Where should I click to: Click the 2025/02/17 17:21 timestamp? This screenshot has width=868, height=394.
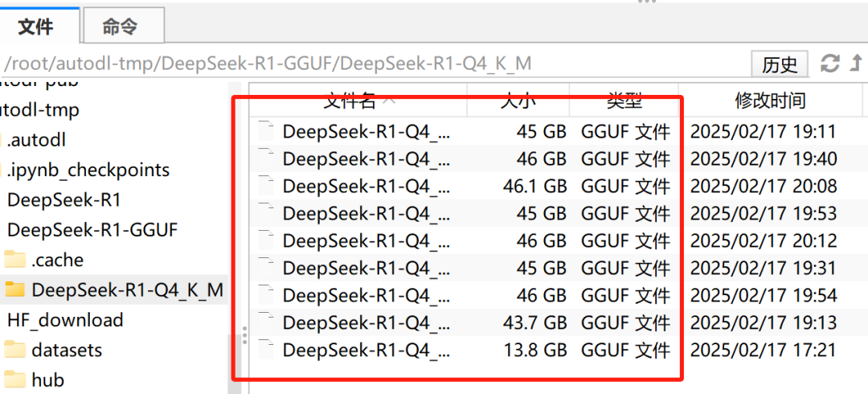point(764,350)
